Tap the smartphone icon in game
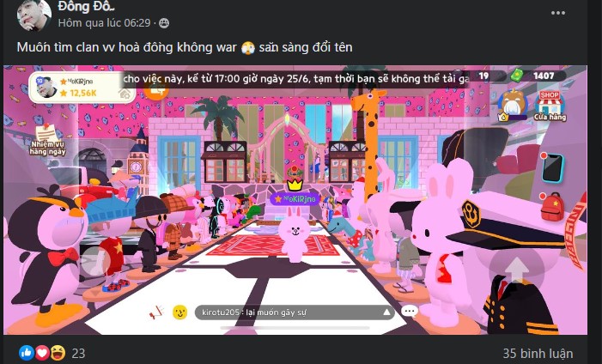Image resolution: width=602 pixels, height=364 pixels. (x=552, y=167)
